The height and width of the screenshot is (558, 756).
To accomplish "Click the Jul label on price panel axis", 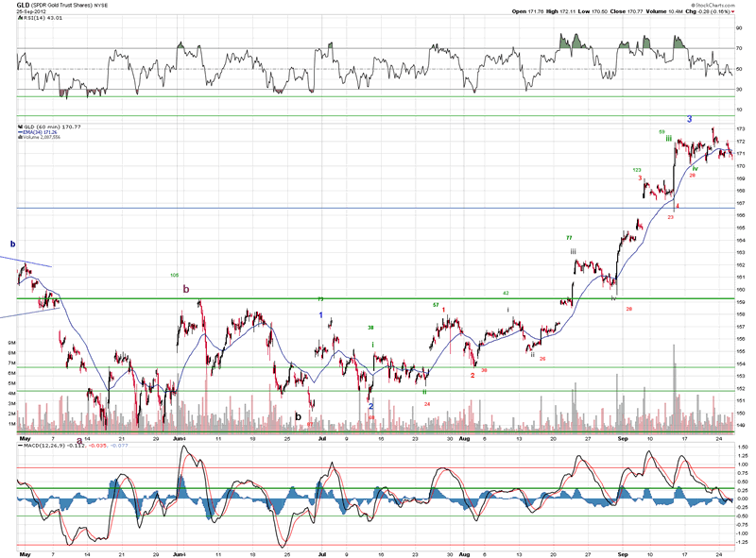I will (x=321, y=439).
